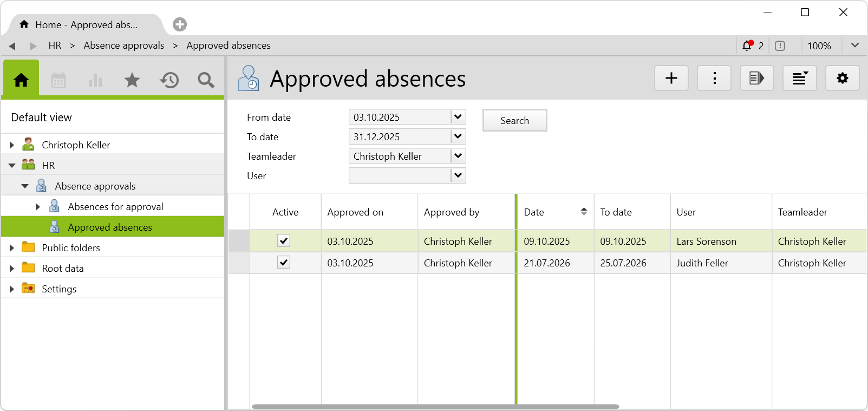Expand the Public folders tree node
Viewport: 868px width, 411px height.
click(x=12, y=248)
